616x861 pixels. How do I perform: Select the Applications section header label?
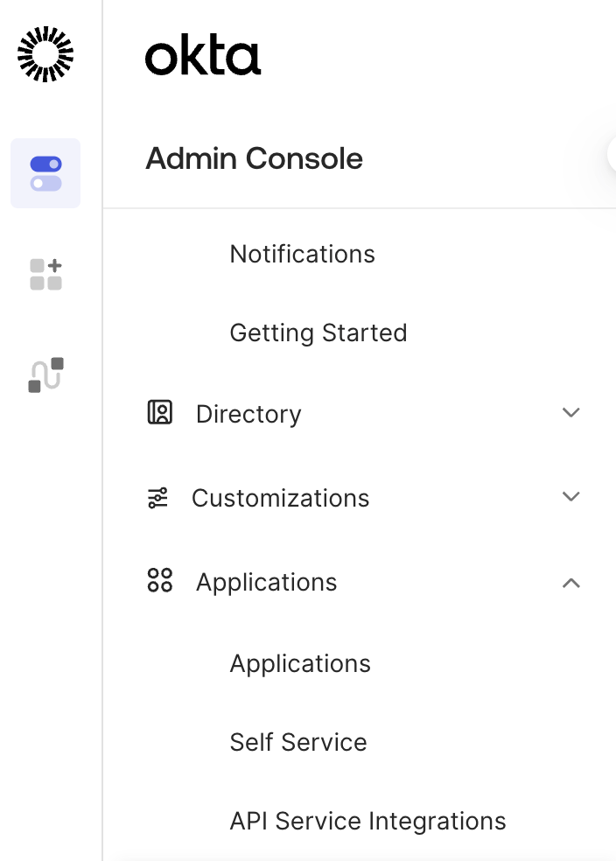coord(266,583)
